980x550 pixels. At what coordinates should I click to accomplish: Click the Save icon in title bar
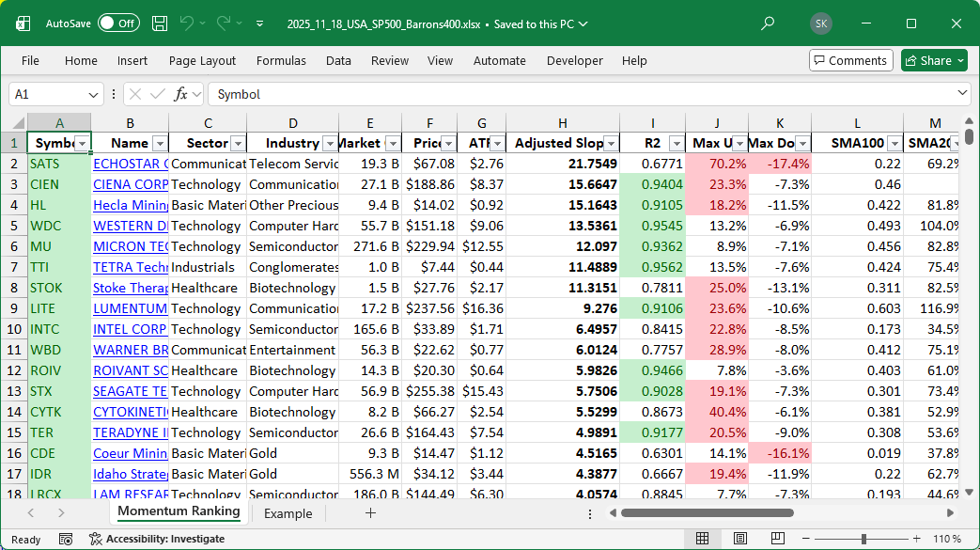click(x=160, y=24)
